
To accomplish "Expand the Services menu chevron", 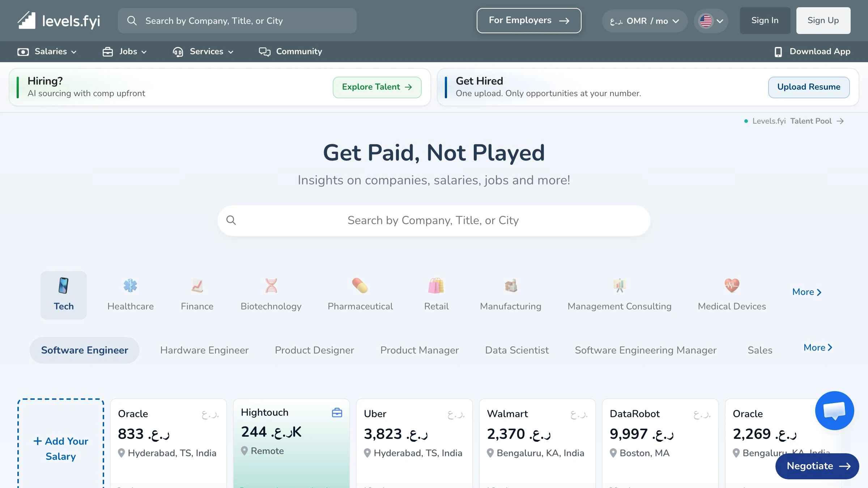I will pyautogui.click(x=231, y=52).
